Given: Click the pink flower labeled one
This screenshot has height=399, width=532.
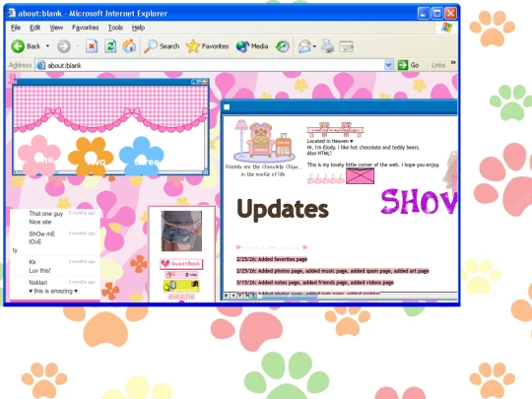Looking at the screenshot, I should pyautogui.click(x=39, y=156).
